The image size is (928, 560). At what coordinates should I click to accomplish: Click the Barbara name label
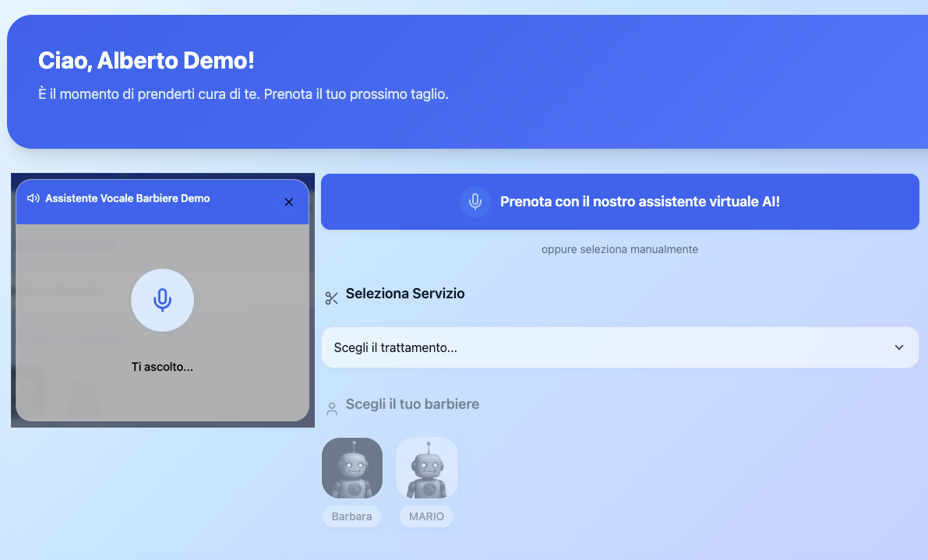pyautogui.click(x=351, y=516)
